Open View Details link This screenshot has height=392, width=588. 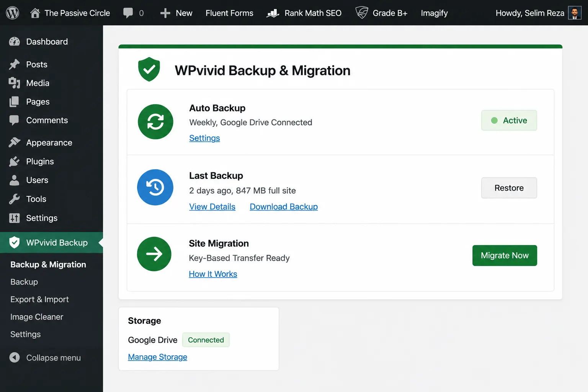point(212,207)
